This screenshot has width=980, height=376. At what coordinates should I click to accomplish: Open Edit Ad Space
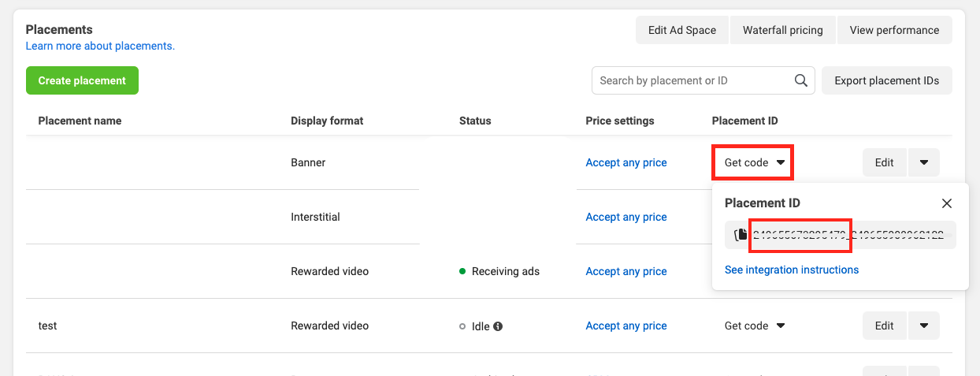pyautogui.click(x=681, y=30)
